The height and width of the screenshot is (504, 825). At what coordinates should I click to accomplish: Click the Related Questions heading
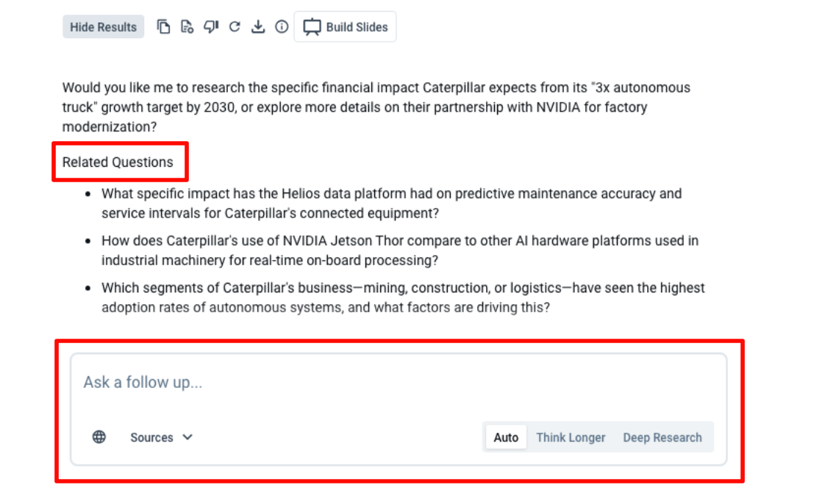(118, 162)
